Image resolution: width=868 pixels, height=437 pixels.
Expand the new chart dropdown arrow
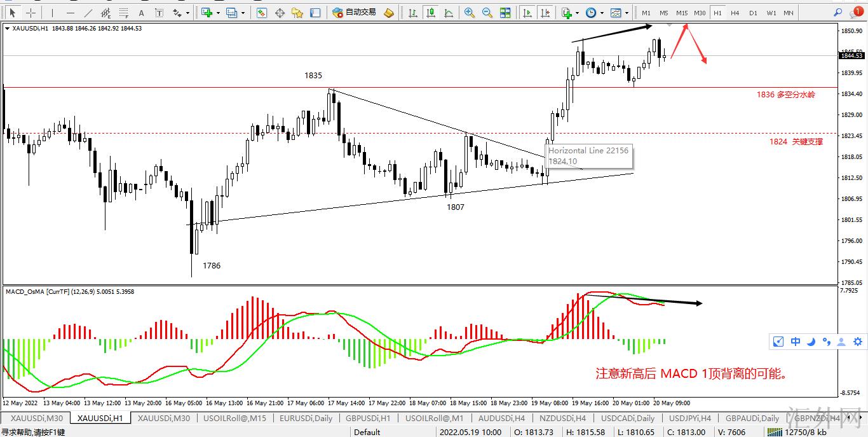218,13
